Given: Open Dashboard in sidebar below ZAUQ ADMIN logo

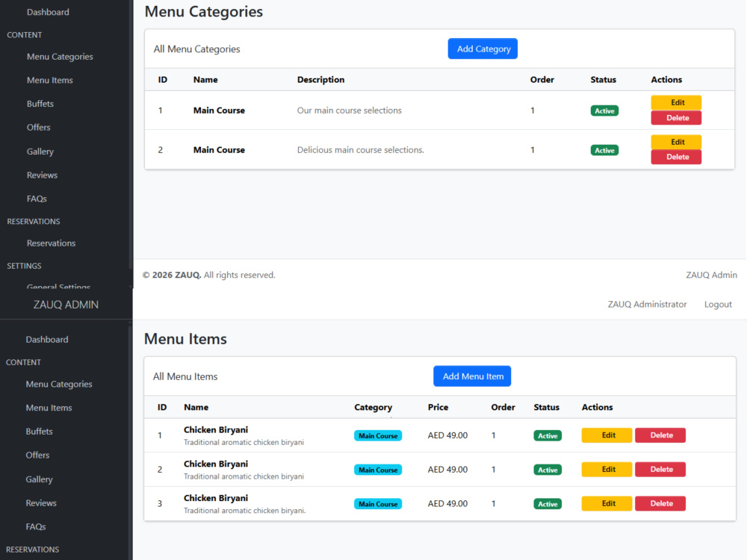Looking at the screenshot, I should 46,340.
